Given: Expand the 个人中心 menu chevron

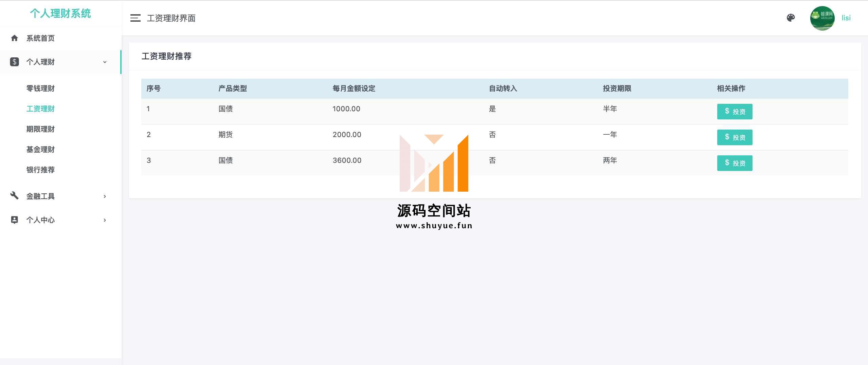Looking at the screenshot, I should tap(105, 220).
